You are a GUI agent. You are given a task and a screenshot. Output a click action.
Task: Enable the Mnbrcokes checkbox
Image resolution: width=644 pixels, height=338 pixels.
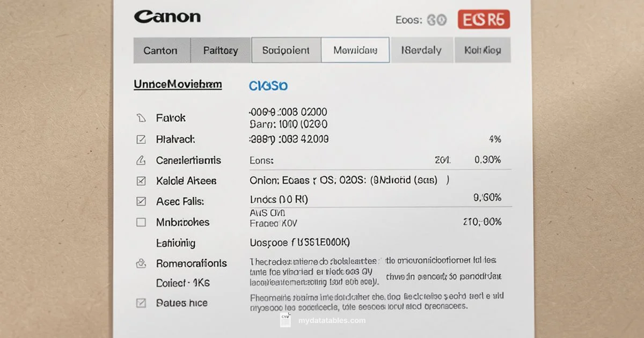[141, 222]
